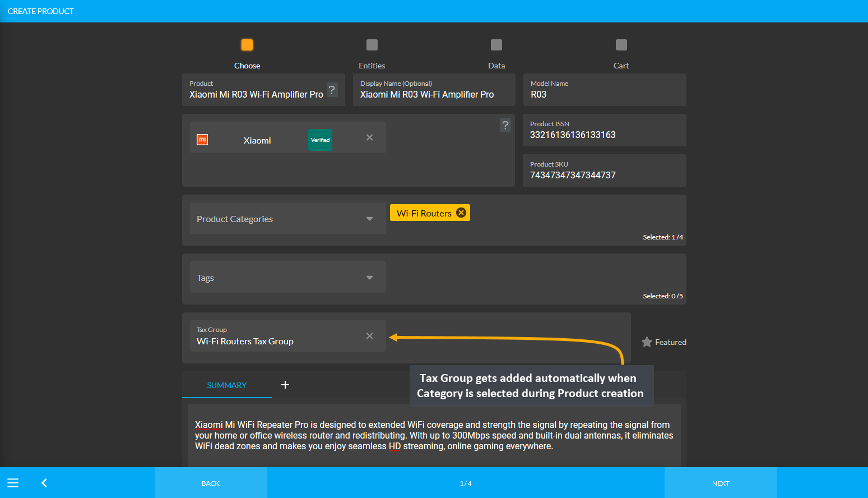Go to the Cart step indicator
This screenshot has height=498, width=868.
pyautogui.click(x=621, y=45)
